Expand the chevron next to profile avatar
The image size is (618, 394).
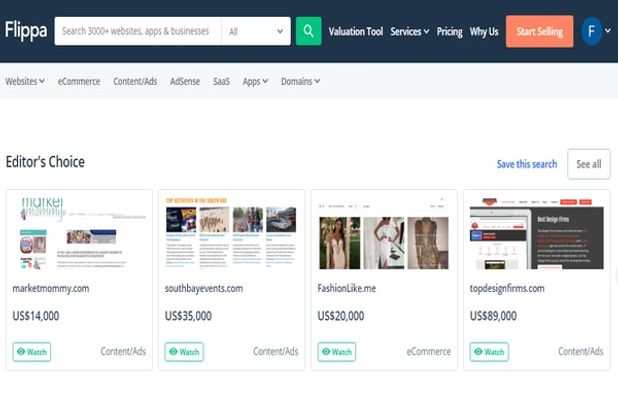pyautogui.click(x=608, y=30)
